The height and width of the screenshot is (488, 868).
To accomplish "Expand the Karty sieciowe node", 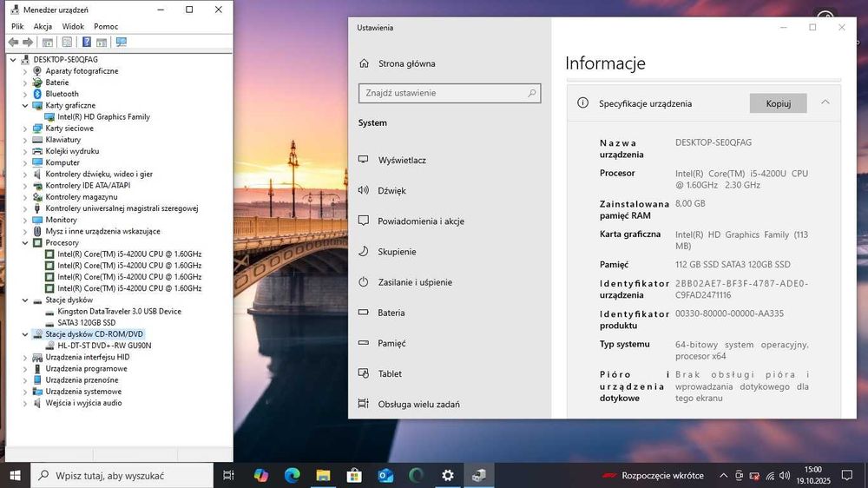I will tap(25, 129).
